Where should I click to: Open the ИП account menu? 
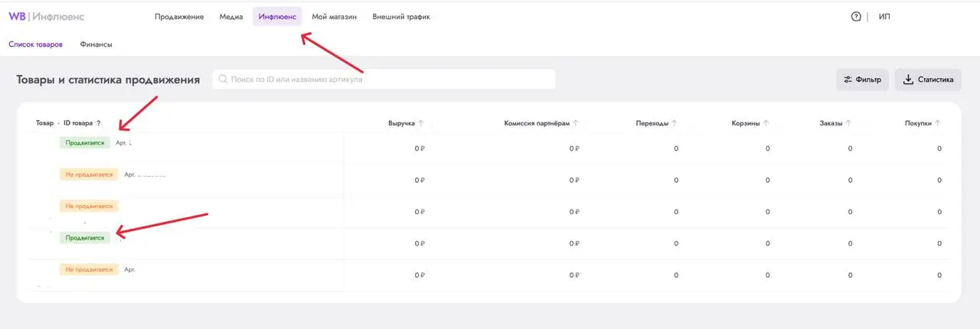pyautogui.click(x=884, y=16)
